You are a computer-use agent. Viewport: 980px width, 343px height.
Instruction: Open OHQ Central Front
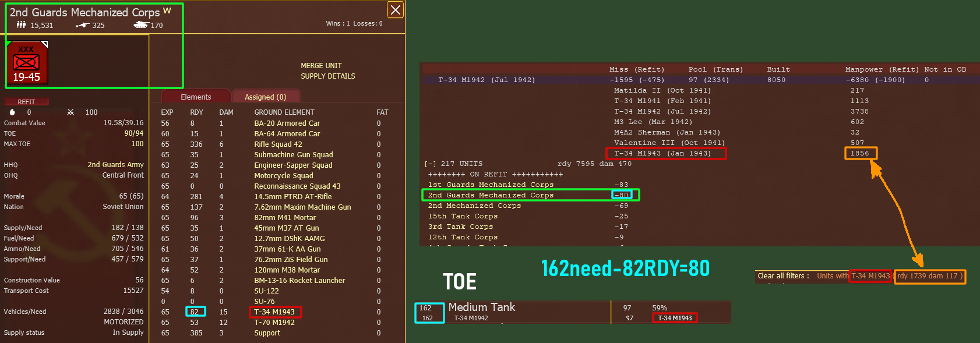coord(123,175)
